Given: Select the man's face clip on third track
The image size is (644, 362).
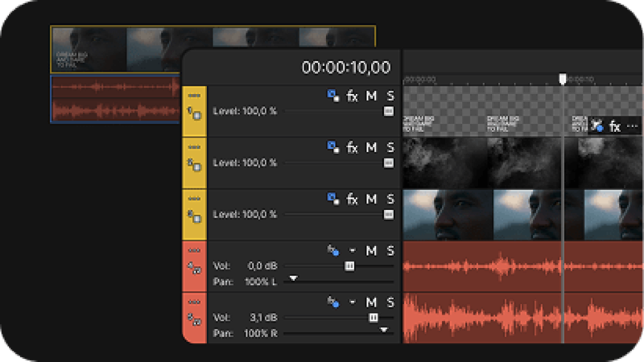Looking at the screenshot, I should [x=522, y=215].
